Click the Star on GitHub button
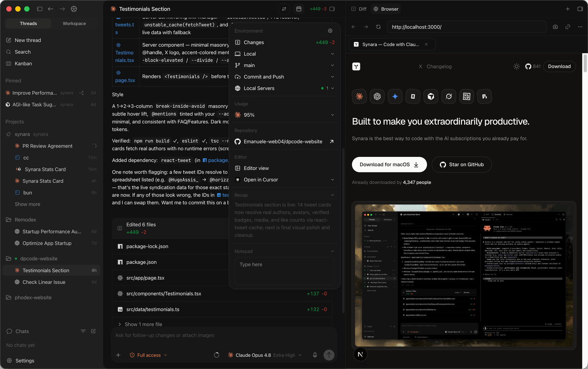The image size is (588, 369). [x=462, y=165]
